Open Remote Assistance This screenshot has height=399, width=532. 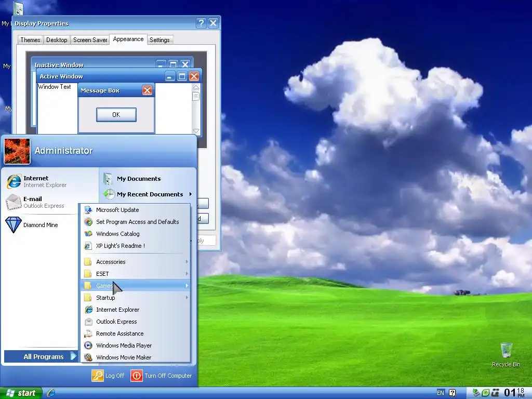point(136,333)
